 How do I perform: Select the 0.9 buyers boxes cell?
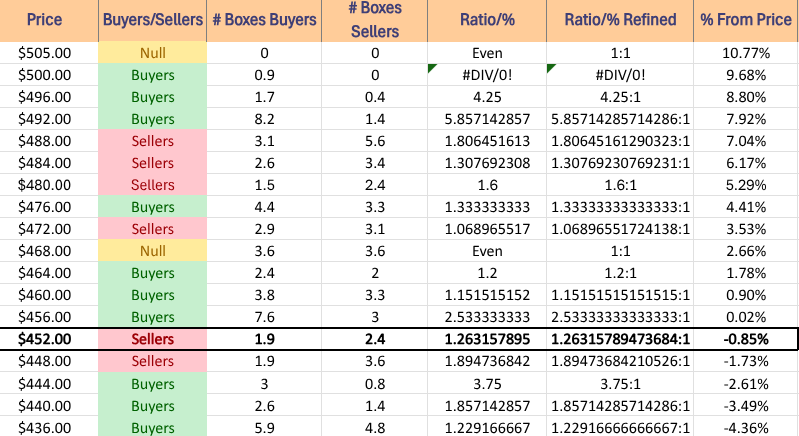[264, 75]
